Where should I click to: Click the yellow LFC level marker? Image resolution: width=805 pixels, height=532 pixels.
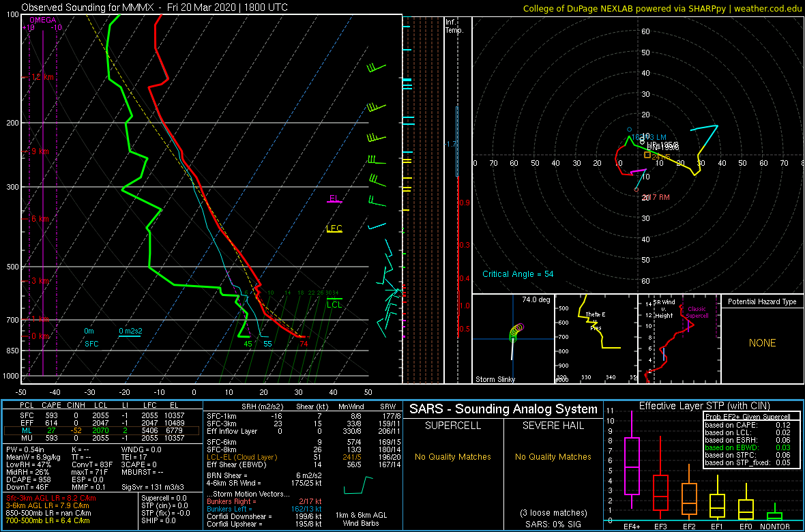click(x=334, y=228)
